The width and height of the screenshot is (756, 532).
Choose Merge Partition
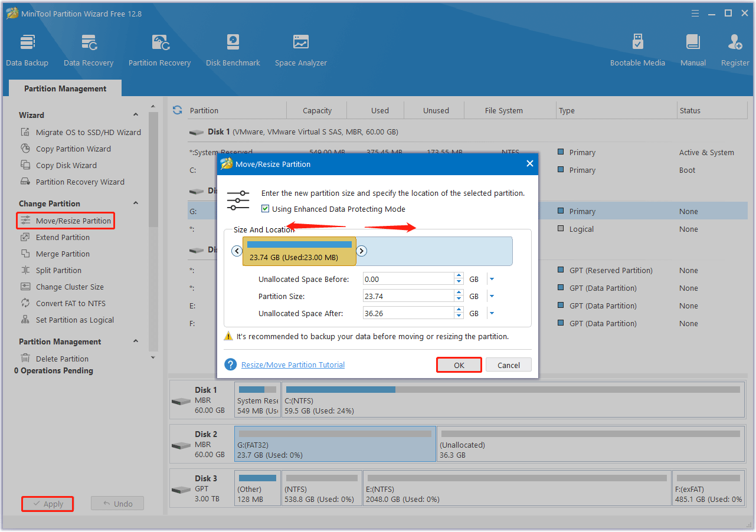tap(55, 254)
